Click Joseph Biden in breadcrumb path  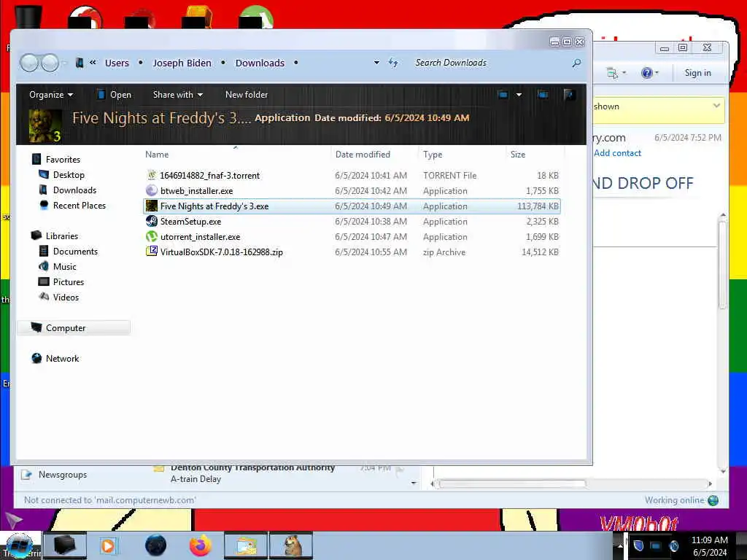(182, 63)
